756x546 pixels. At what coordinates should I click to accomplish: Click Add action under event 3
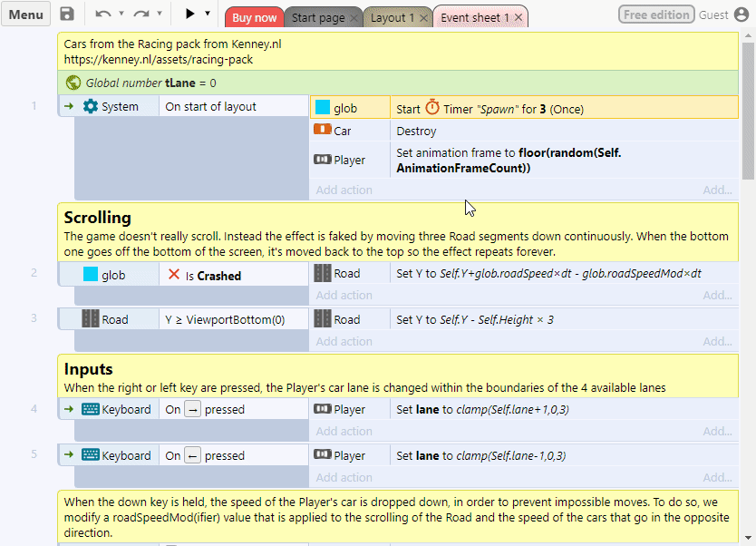344,342
